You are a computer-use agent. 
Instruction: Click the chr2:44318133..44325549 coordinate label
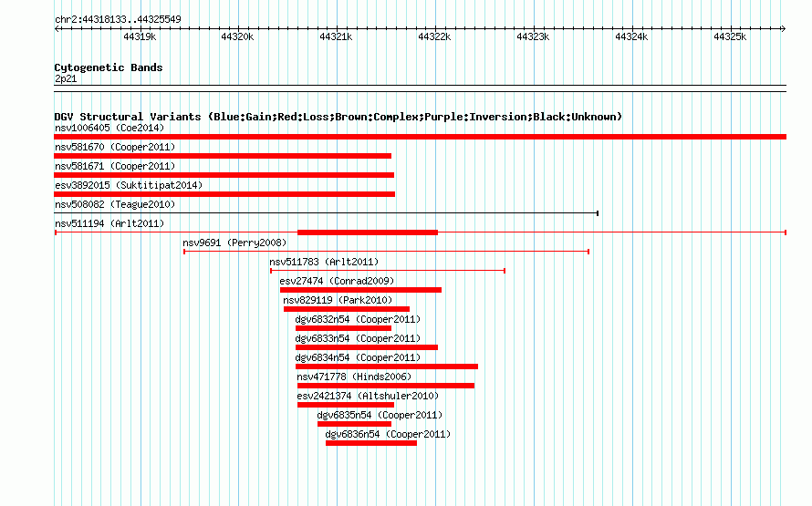point(118,19)
